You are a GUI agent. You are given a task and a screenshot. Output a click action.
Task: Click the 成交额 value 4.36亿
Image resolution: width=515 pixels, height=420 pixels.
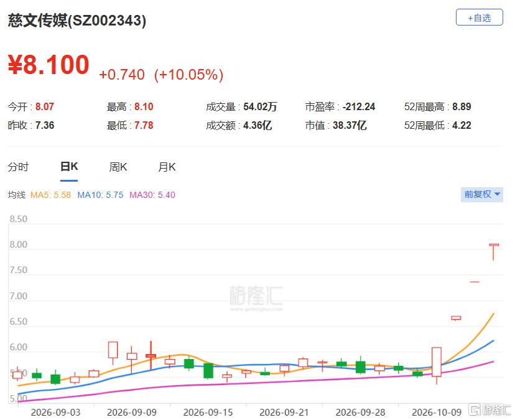coord(257,125)
